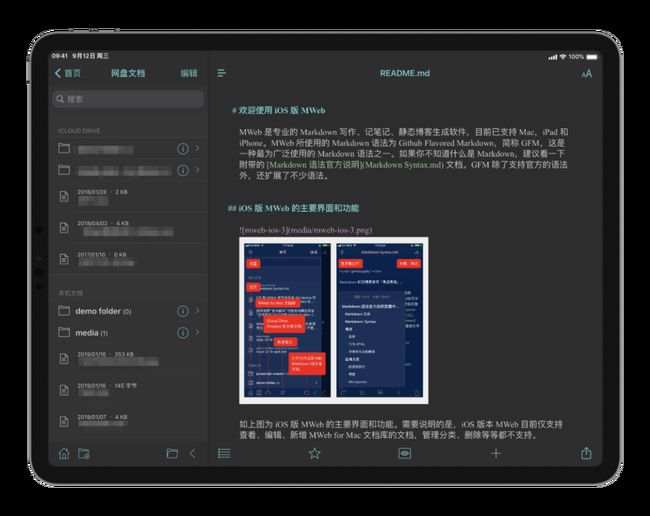The image size is (650, 516).
Task: Expand the first iCloud Drive folder chevron
Action: point(197,148)
